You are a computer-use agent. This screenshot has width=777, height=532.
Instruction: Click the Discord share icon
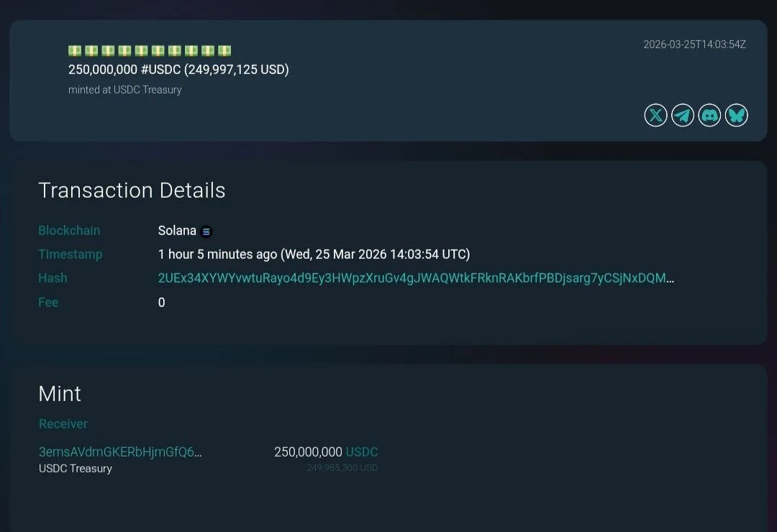coord(709,115)
